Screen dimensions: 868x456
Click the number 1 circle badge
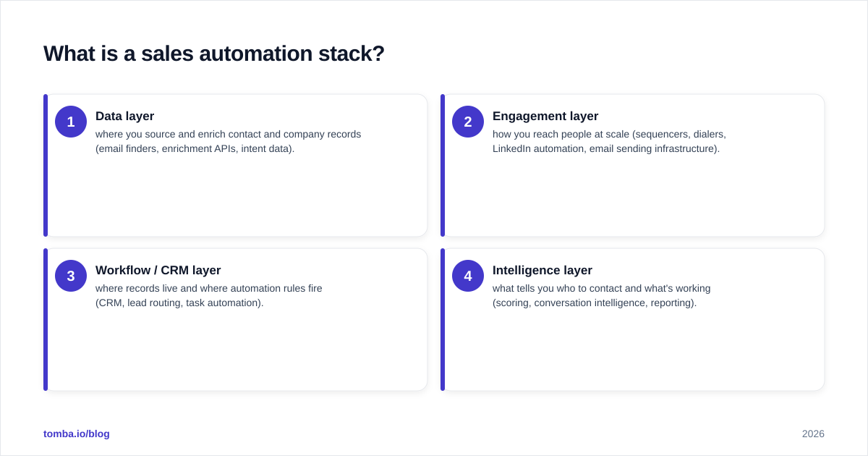click(71, 122)
